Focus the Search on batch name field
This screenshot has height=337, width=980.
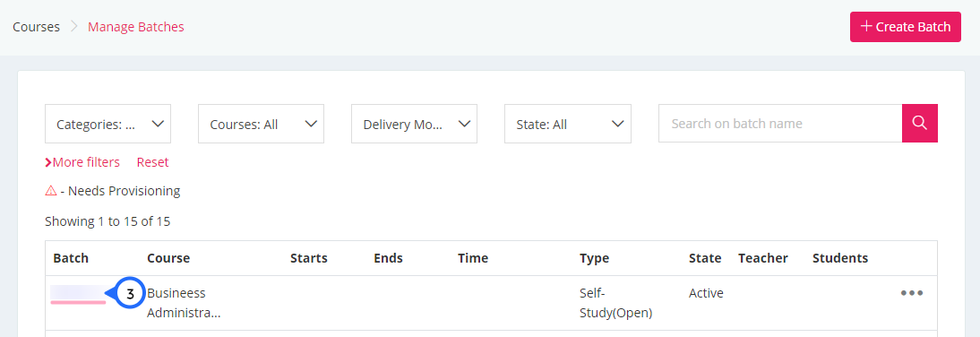click(780, 123)
